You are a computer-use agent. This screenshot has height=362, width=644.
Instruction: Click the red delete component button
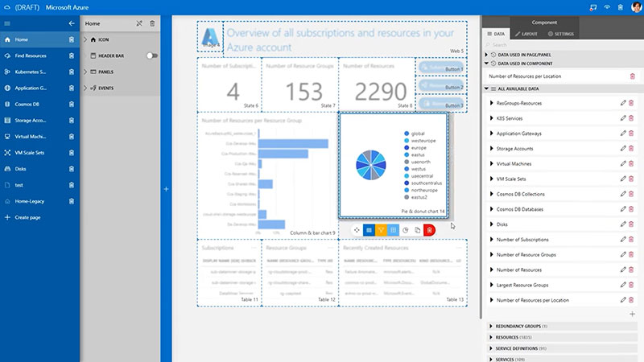coord(429,230)
